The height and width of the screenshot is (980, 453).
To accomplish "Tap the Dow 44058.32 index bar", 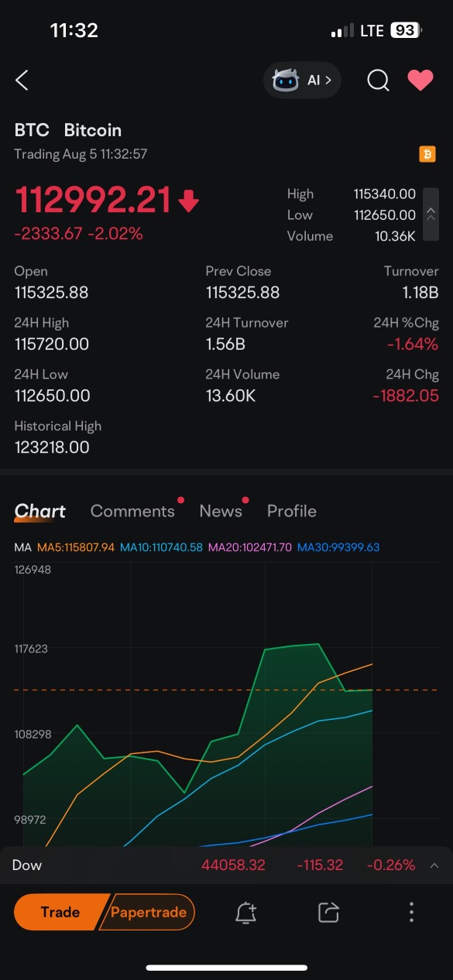I will click(226, 865).
